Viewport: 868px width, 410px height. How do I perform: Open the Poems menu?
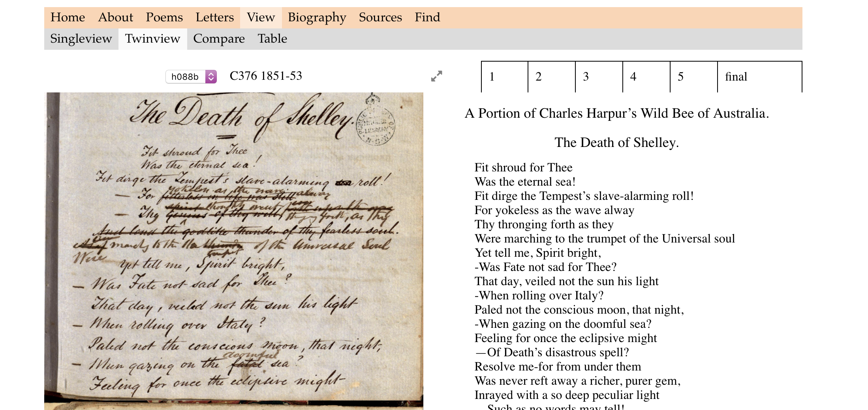pos(164,17)
